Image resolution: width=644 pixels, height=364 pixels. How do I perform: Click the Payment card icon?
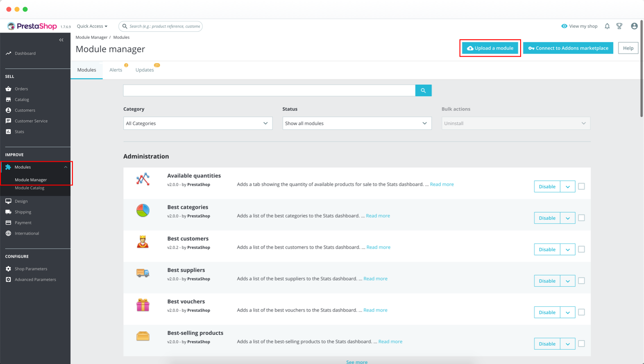coord(8,223)
